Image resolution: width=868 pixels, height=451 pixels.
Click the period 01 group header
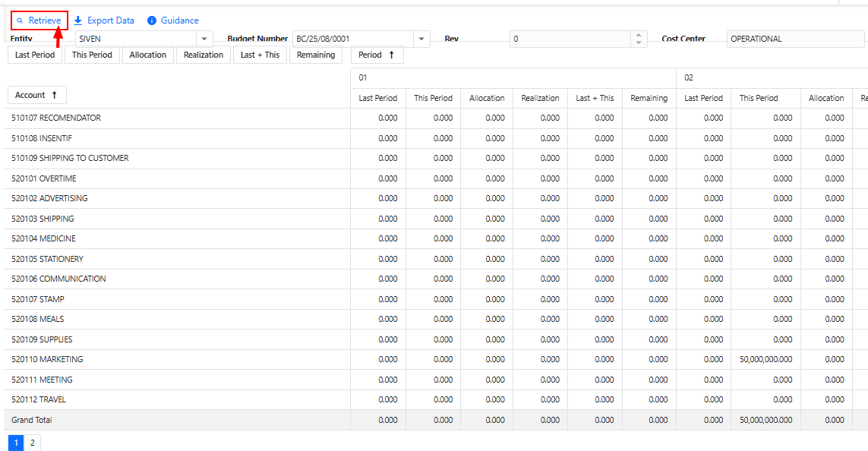tap(513, 78)
